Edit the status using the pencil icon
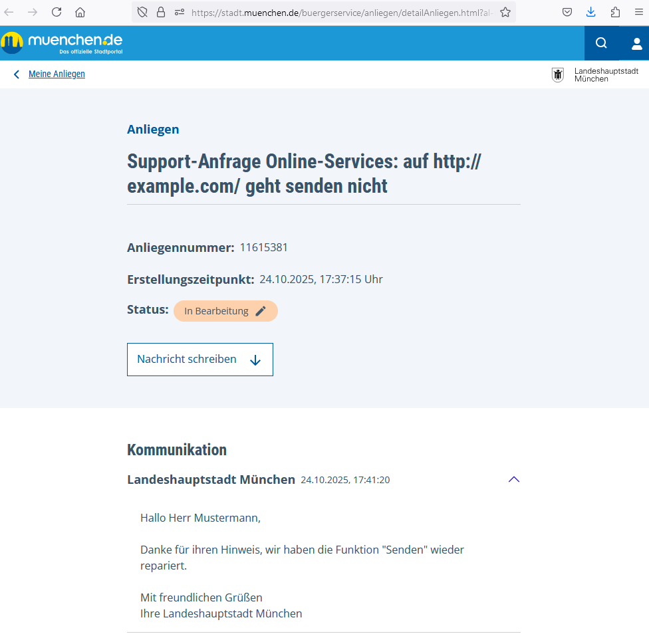This screenshot has width=649, height=644. [x=261, y=310]
